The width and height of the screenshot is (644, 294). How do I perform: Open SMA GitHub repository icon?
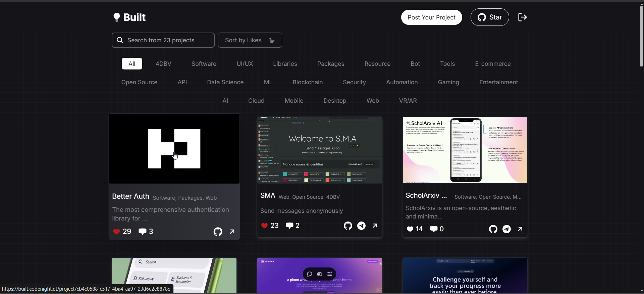click(x=348, y=226)
